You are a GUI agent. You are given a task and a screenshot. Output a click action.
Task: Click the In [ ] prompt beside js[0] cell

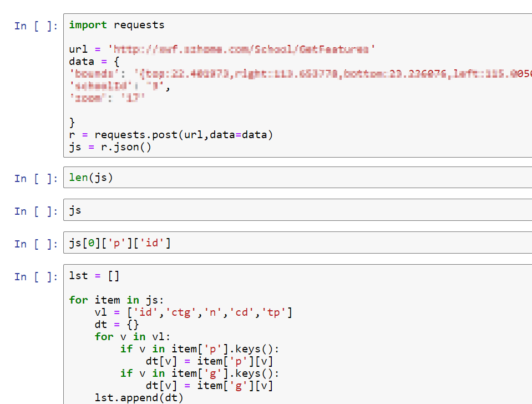point(36,244)
